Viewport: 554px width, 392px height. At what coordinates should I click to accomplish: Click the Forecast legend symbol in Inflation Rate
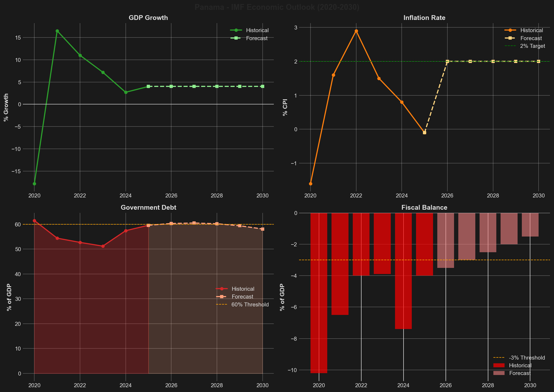point(511,38)
